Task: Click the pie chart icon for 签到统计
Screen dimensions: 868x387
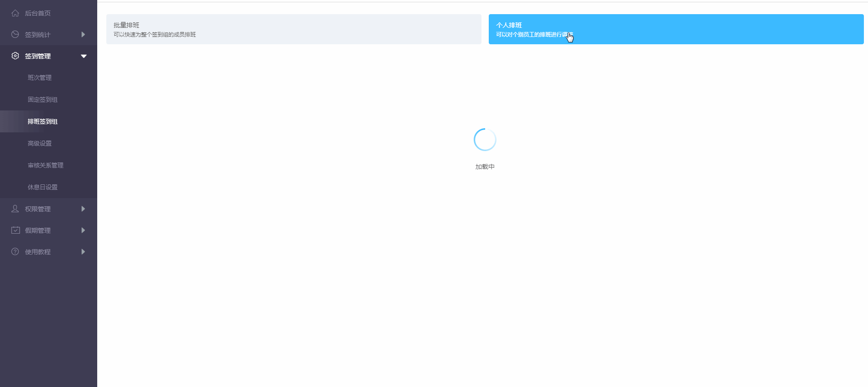Action: coord(15,35)
